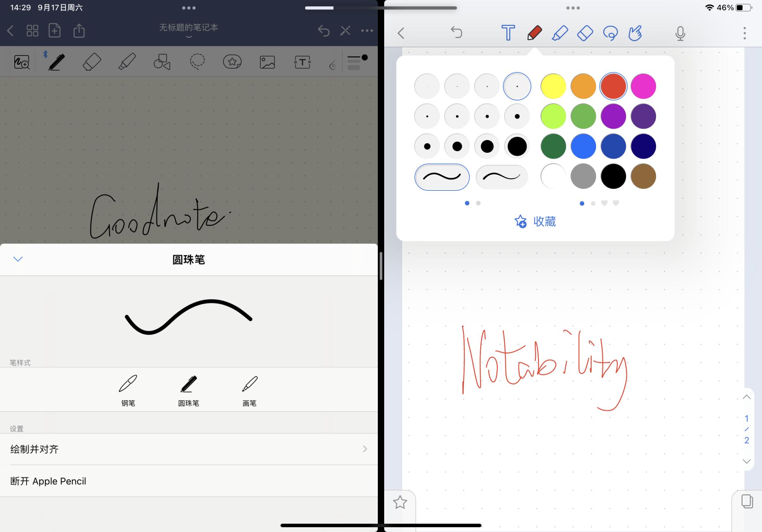Select the eraser tool in GoodNotes toolbar
Viewport: 762px width, 532px height.
click(x=92, y=62)
